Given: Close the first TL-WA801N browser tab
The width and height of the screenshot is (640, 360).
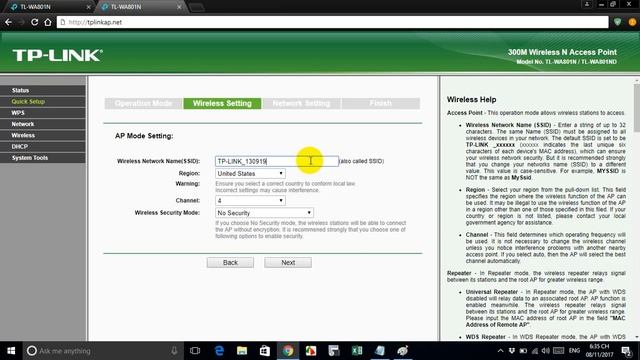Looking at the screenshot, I should pyautogui.click(x=89, y=7).
